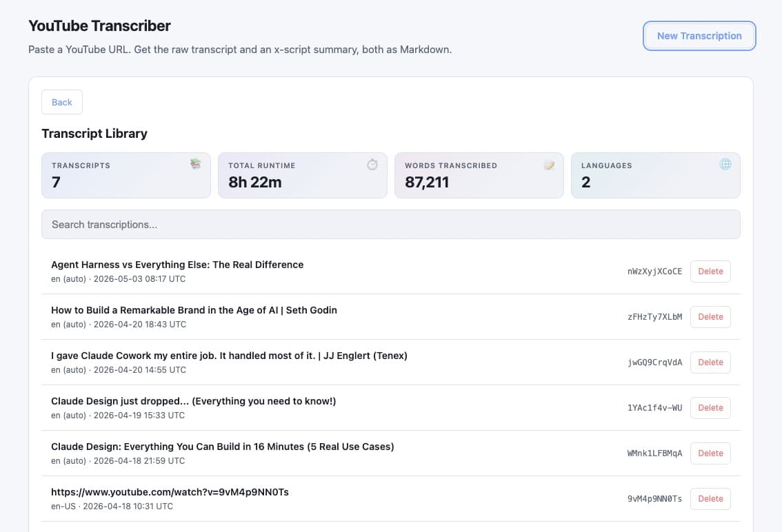Open Claude Design: Everything You Can Build transcript
The image size is (782, 532).
pyautogui.click(x=223, y=447)
